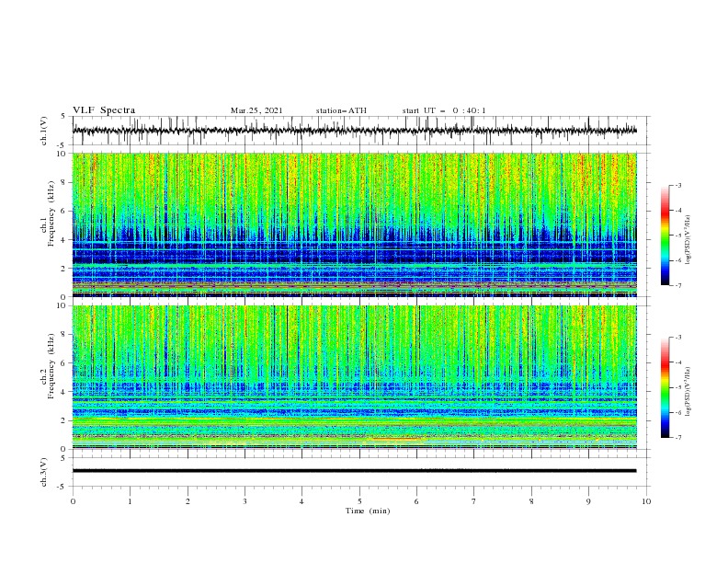Click the "2" kHz tick of ch.1 spectrogram
The height and width of the screenshot is (563, 728).
tap(63, 269)
